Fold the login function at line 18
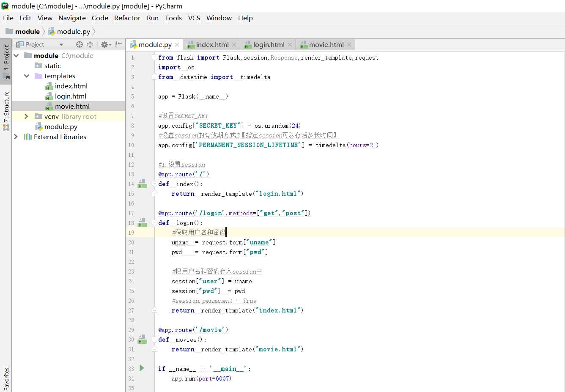 click(154, 223)
